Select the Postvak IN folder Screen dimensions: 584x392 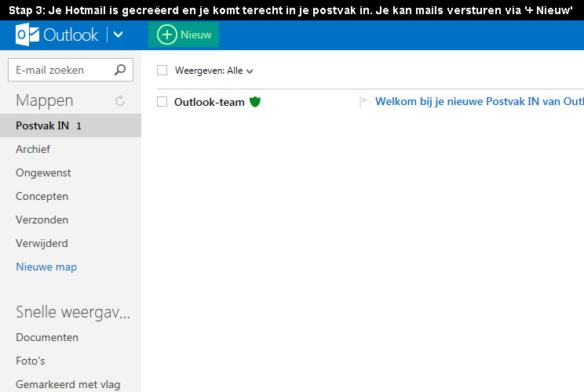click(71, 125)
